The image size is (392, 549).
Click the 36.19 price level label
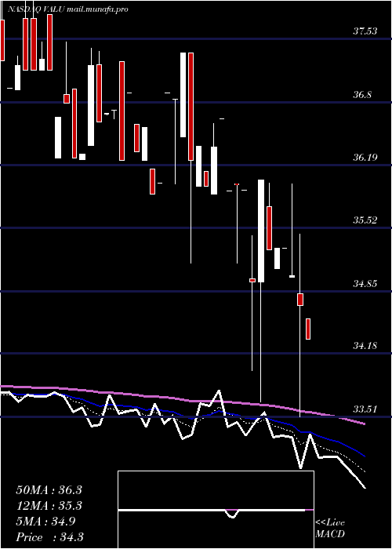(x=365, y=157)
